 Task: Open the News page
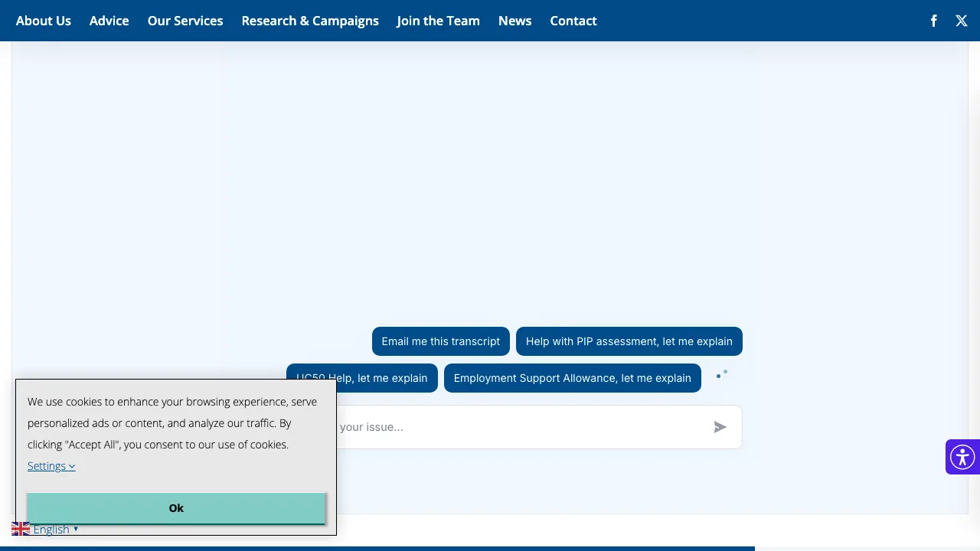(514, 21)
